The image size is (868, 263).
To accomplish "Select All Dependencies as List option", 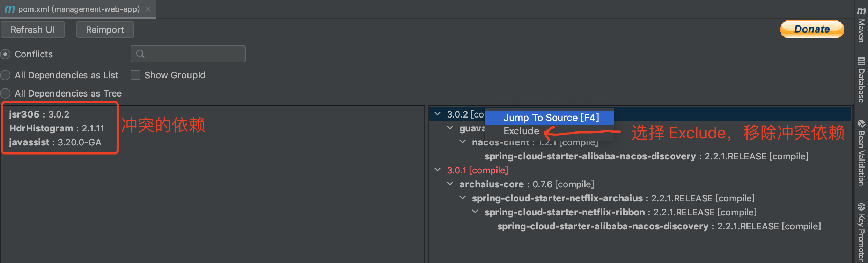I will tap(5, 75).
